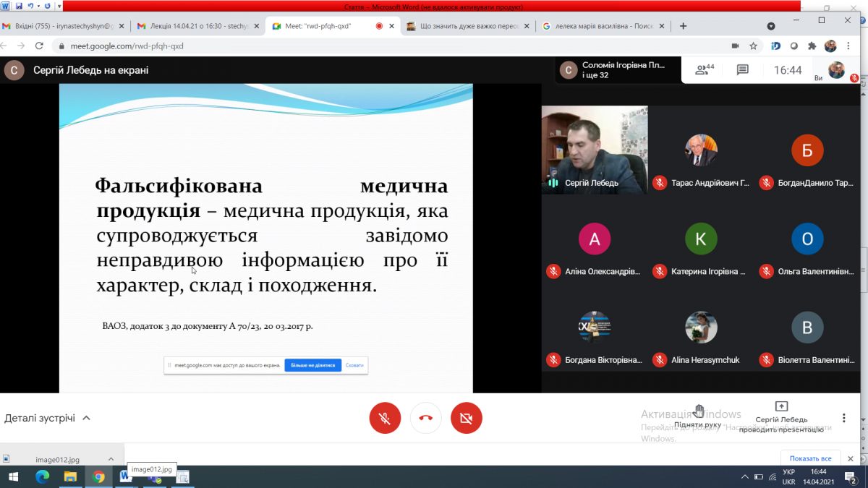Switch to лелека марія василівна Google tab

coord(603,26)
